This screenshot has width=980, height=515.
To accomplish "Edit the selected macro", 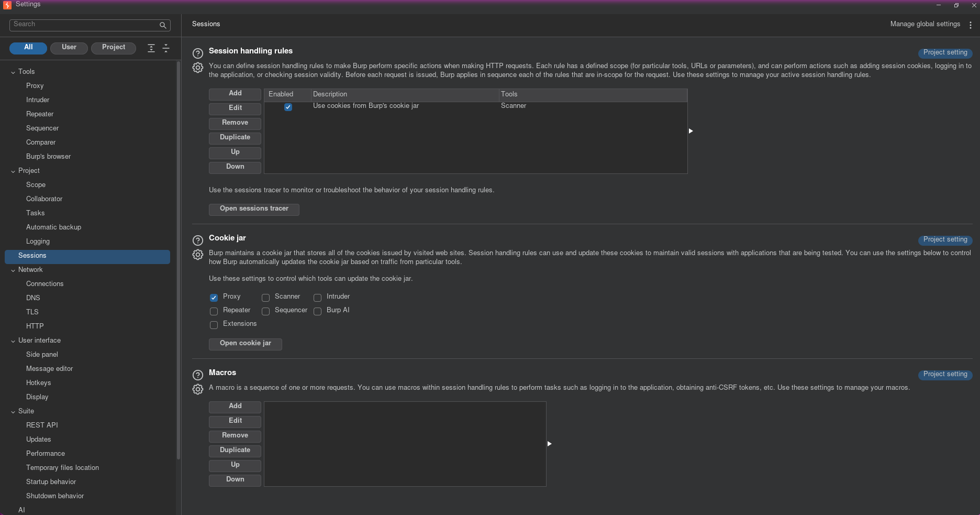I will (235, 421).
